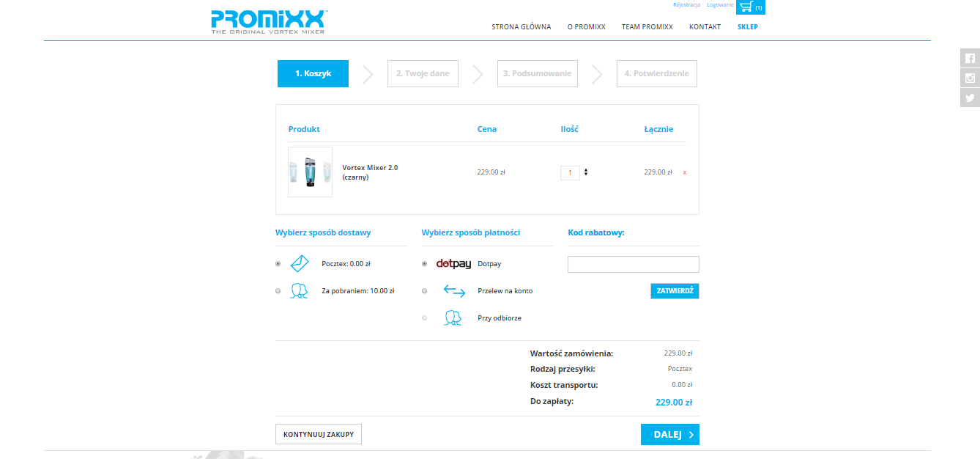Click the PROMIXX logo
The width and height of the screenshot is (980, 459).
tap(269, 22)
